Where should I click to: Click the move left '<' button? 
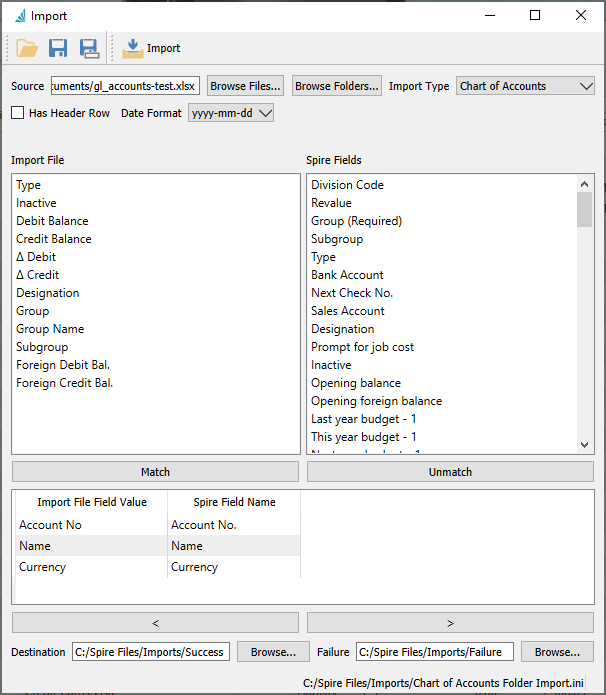pyautogui.click(x=155, y=623)
